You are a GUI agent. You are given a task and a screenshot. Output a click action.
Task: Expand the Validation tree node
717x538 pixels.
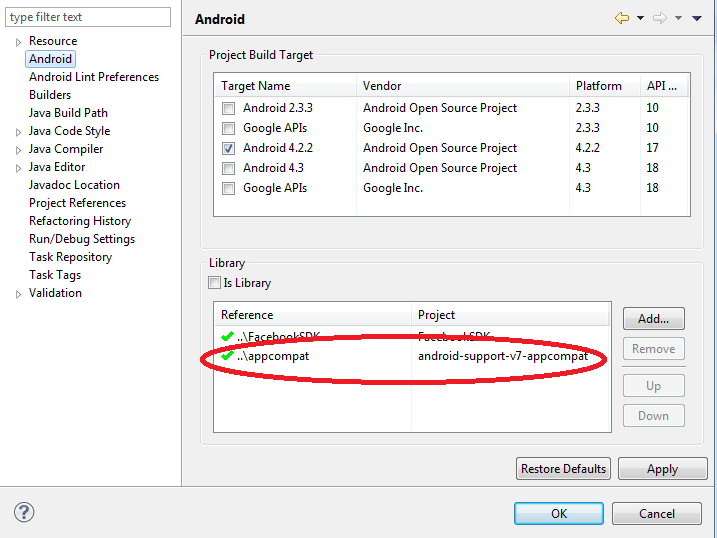tap(18, 294)
